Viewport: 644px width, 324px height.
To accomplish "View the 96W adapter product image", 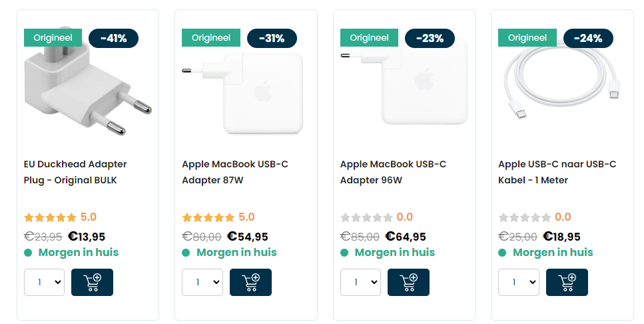I will (404, 82).
